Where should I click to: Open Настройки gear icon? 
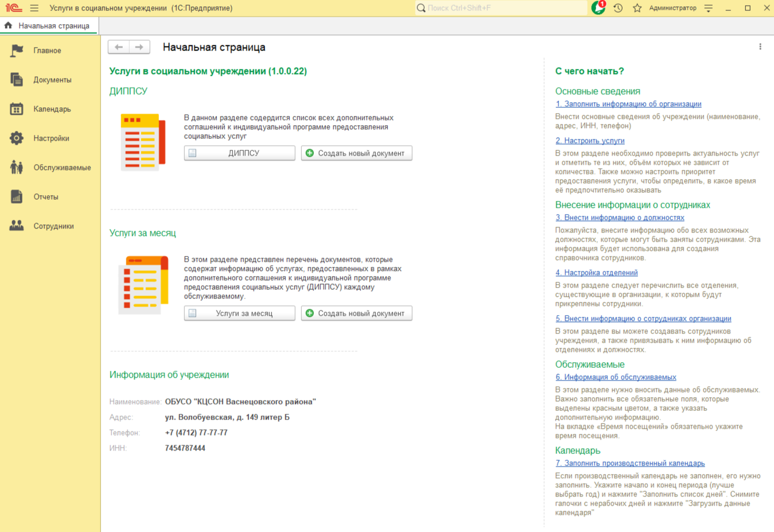click(x=17, y=138)
